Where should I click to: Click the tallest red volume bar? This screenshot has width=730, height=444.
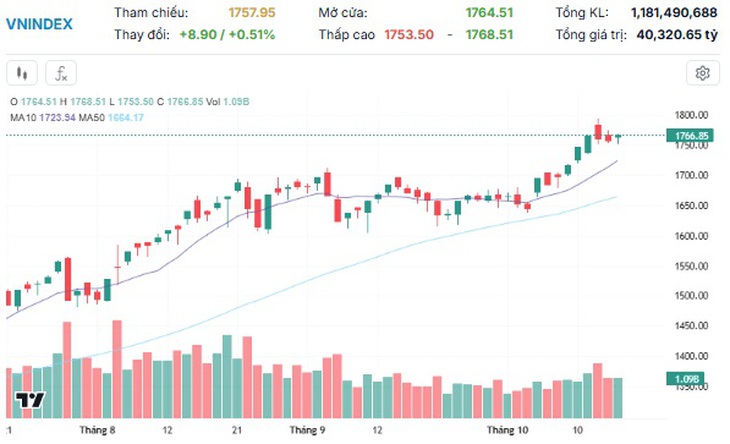[117, 369]
